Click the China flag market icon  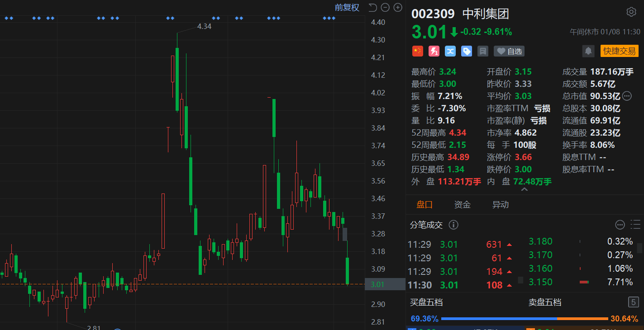pyautogui.click(x=417, y=51)
